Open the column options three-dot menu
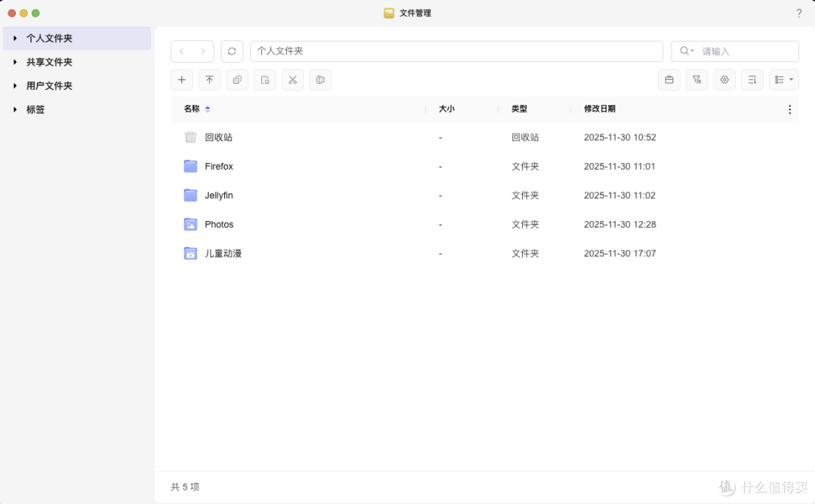815x504 pixels. click(x=789, y=109)
